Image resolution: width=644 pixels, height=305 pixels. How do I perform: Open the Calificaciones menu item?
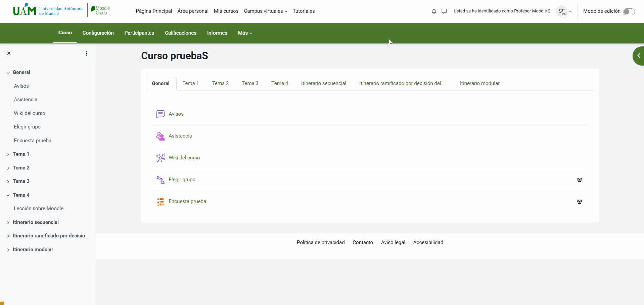point(180,33)
